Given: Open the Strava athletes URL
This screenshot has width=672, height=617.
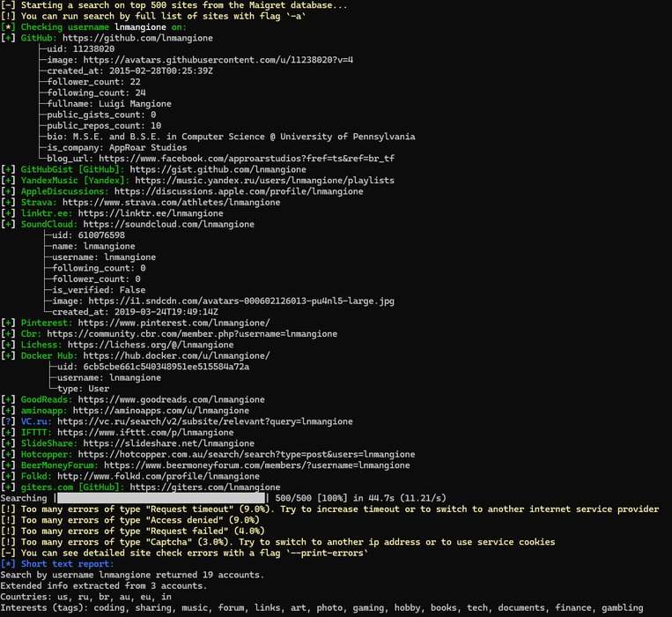Looking at the screenshot, I should click(172, 203).
